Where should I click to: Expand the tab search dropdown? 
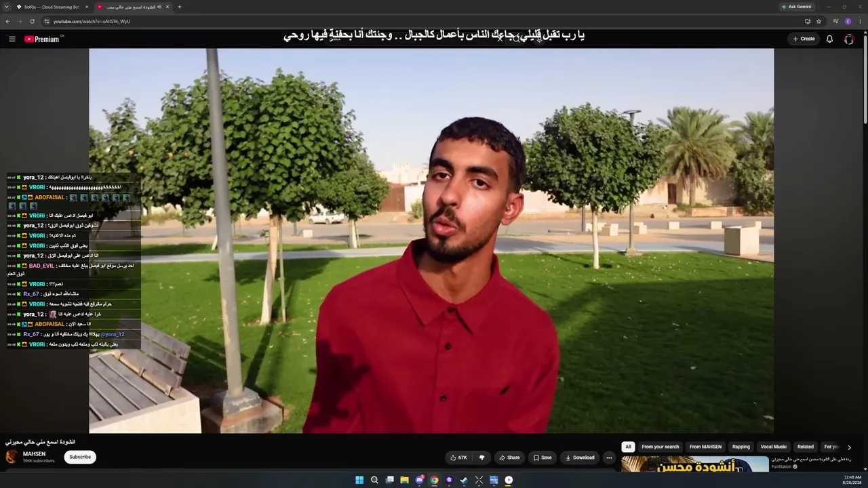pyautogui.click(x=5, y=7)
